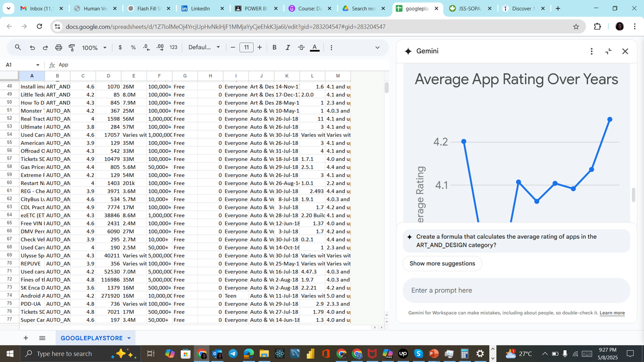Format as currency using the dollar icon
This screenshot has height=362, width=644.
point(120,48)
